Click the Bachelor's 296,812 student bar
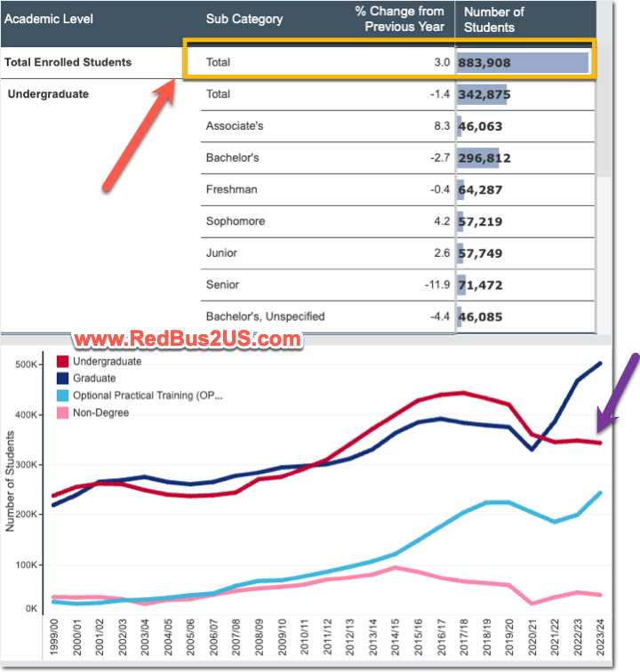The height and width of the screenshot is (672, 640). (x=484, y=158)
